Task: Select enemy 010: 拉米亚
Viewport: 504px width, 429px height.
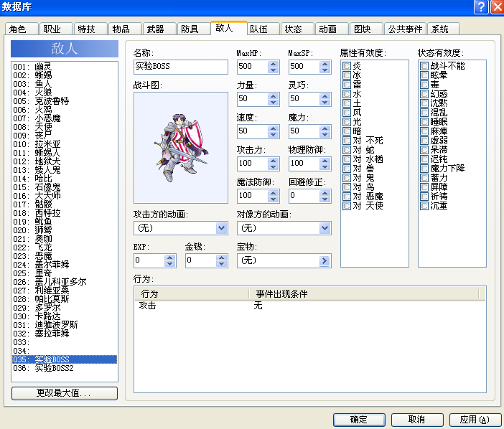Action: click(x=65, y=144)
